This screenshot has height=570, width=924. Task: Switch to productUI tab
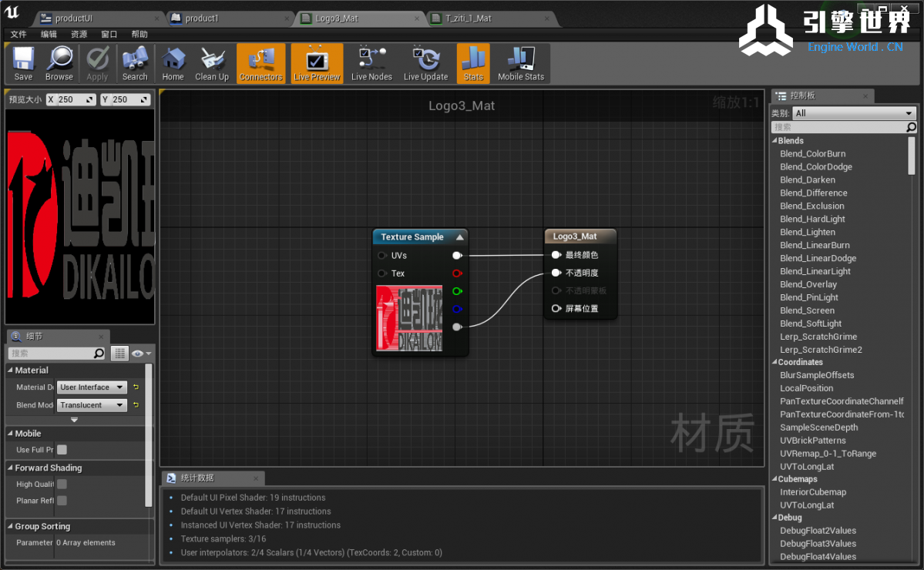coord(97,18)
